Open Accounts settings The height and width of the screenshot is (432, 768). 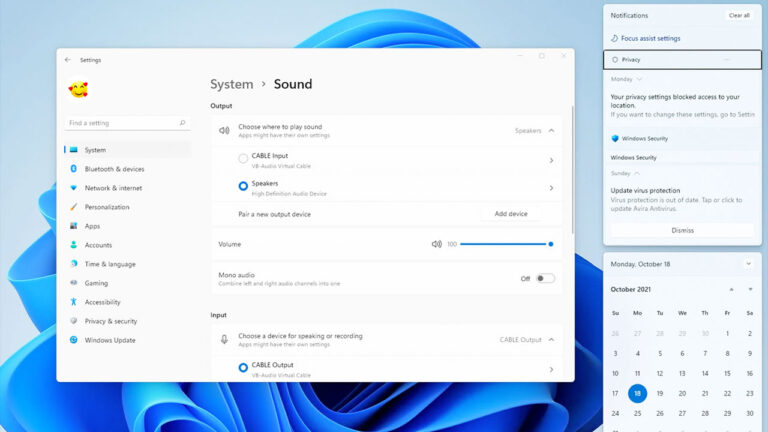point(127,245)
